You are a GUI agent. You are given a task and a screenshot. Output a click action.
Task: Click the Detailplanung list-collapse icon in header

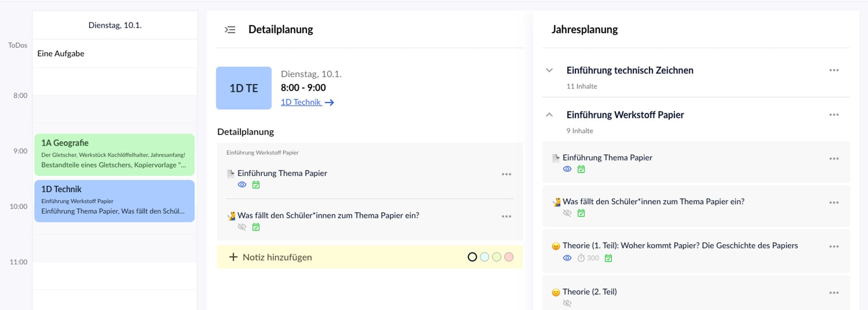(230, 29)
